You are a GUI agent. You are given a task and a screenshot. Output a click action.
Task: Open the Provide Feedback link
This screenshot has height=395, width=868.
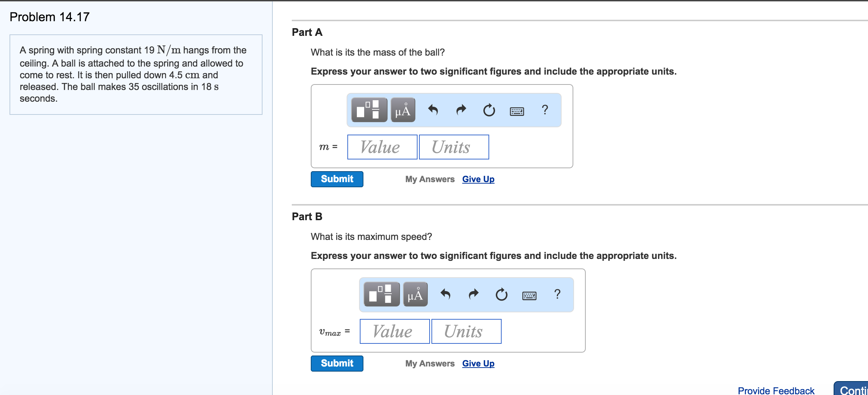pyautogui.click(x=775, y=390)
